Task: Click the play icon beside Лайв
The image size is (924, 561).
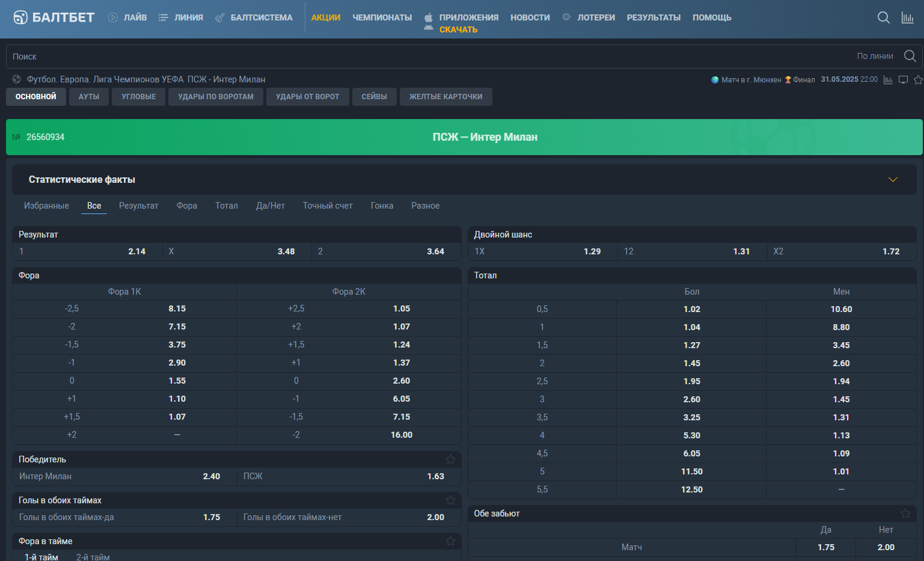Action: (x=113, y=17)
